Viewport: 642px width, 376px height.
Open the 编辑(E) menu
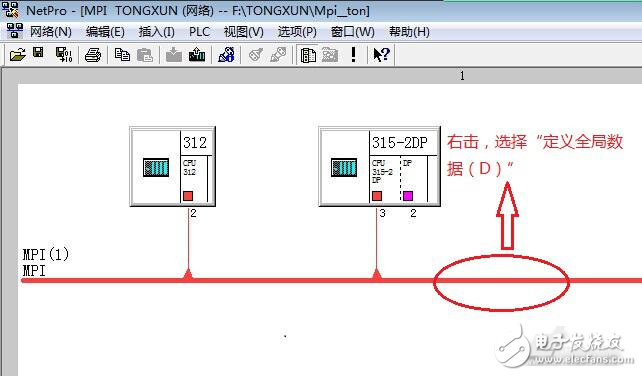click(x=105, y=32)
